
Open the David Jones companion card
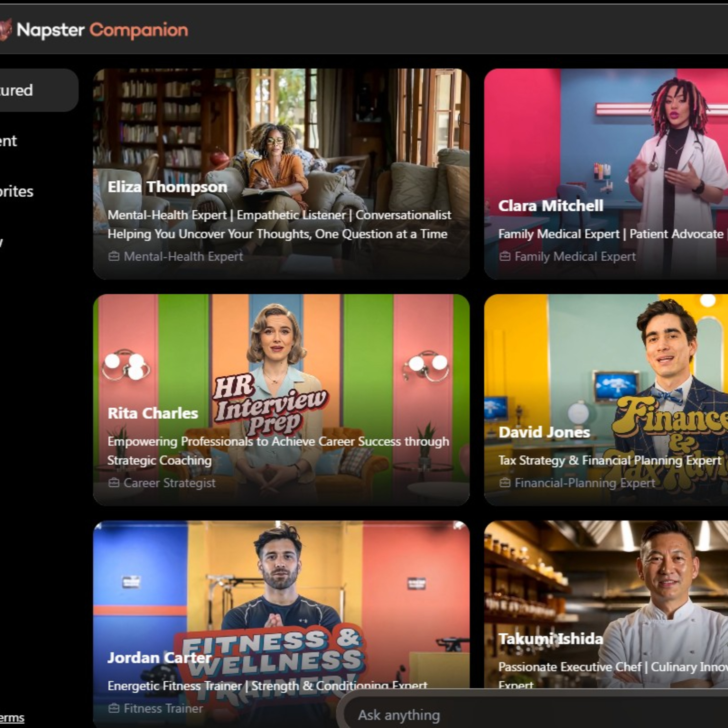(606, 400)
